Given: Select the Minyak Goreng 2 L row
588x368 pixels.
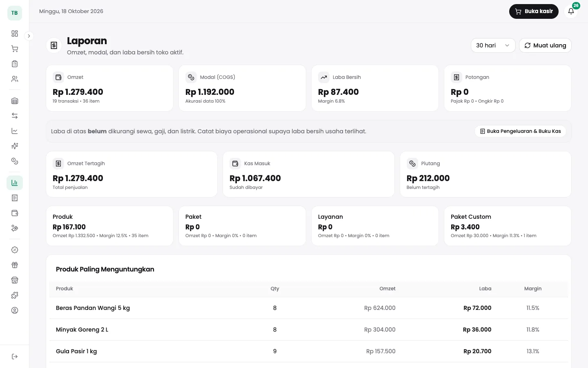Looking at the screenshot, I should coord(309,330).
